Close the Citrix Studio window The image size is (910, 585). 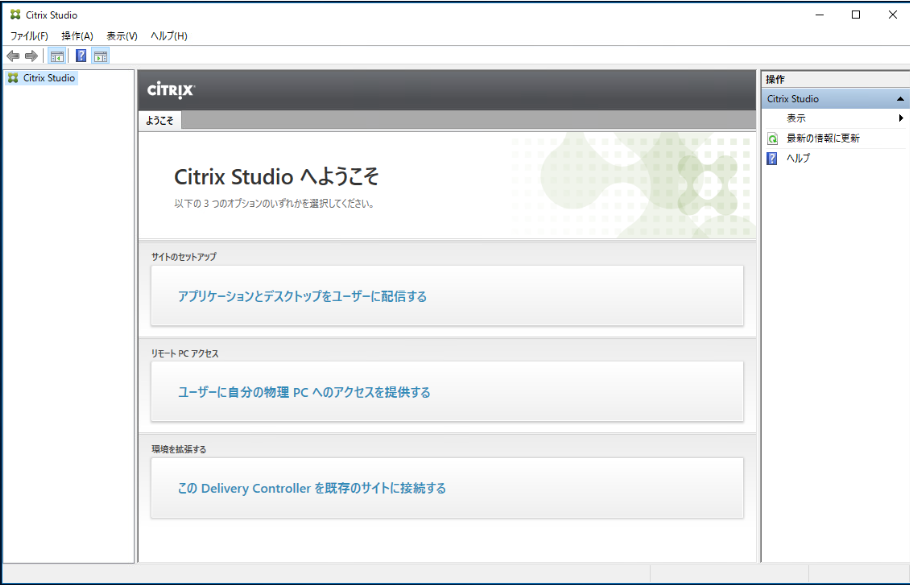pyautogui.click(x=893, y=15)
